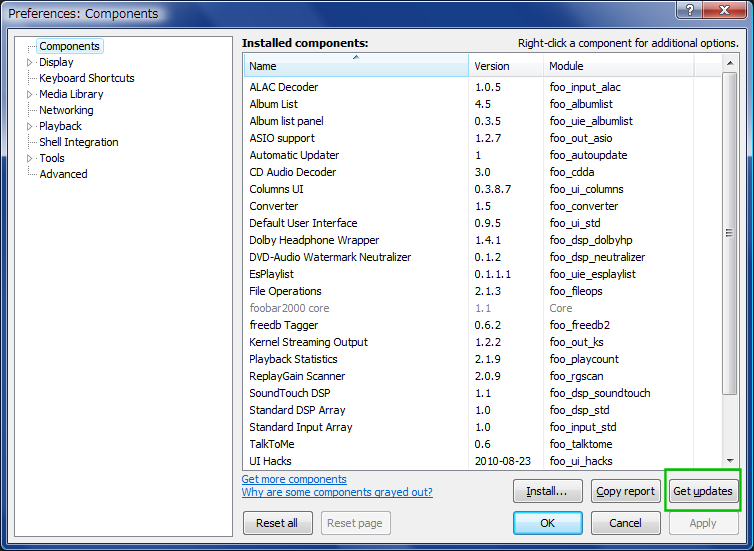
Task: Open Tools preferences
Action: point(52,158)
